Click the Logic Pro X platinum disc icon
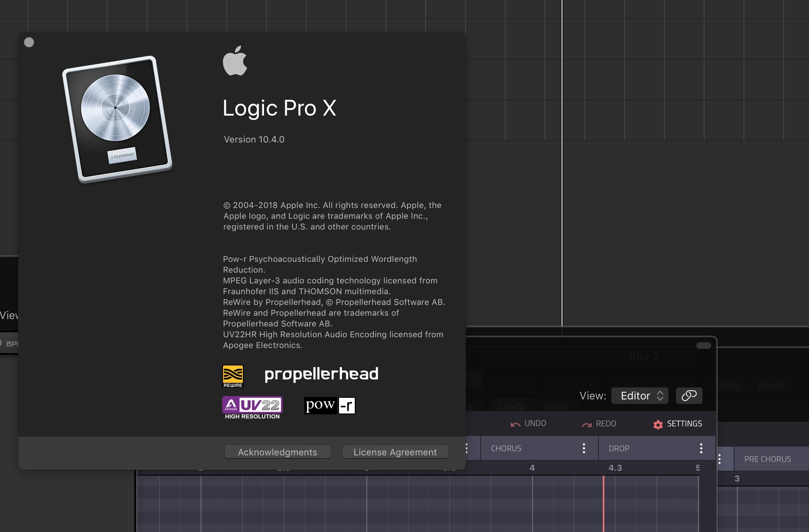The image size is (809, 532). click(117, 119)
